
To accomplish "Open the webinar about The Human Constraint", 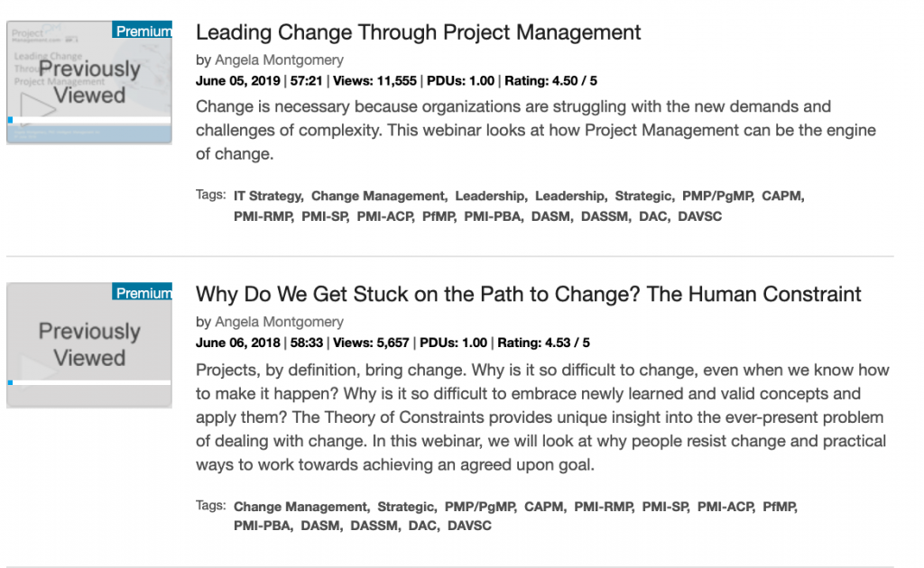I will coord(528,295).
